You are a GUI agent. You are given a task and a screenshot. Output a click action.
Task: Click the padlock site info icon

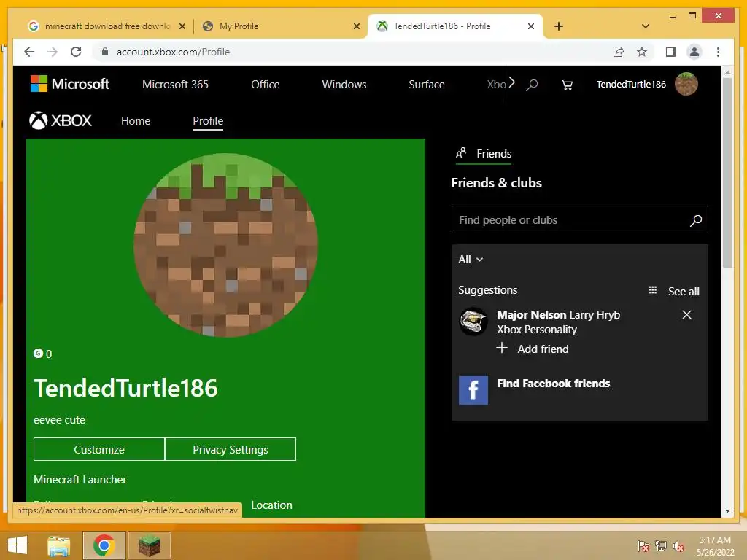pos(105,52)
